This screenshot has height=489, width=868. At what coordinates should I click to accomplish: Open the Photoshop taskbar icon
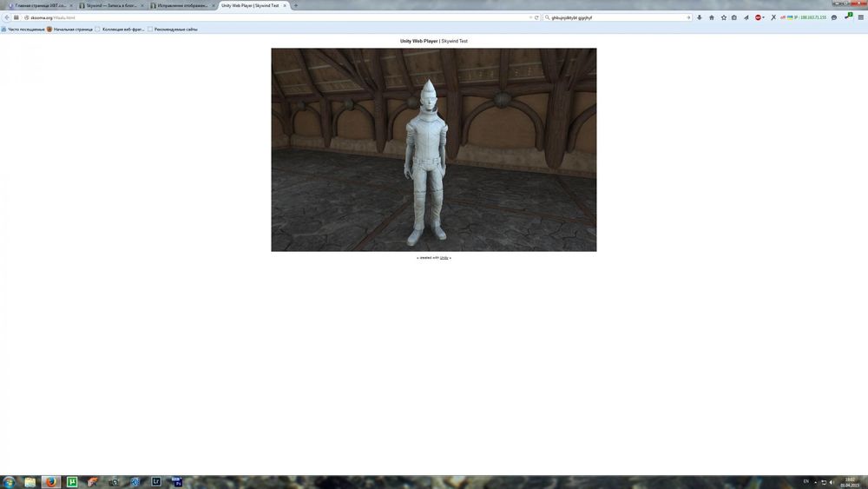click(x=177, y=482)
